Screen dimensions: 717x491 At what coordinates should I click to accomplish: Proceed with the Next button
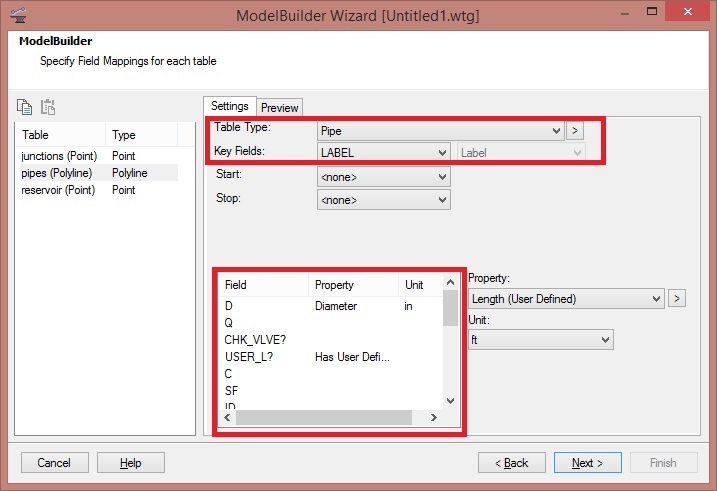pos(588,463)
